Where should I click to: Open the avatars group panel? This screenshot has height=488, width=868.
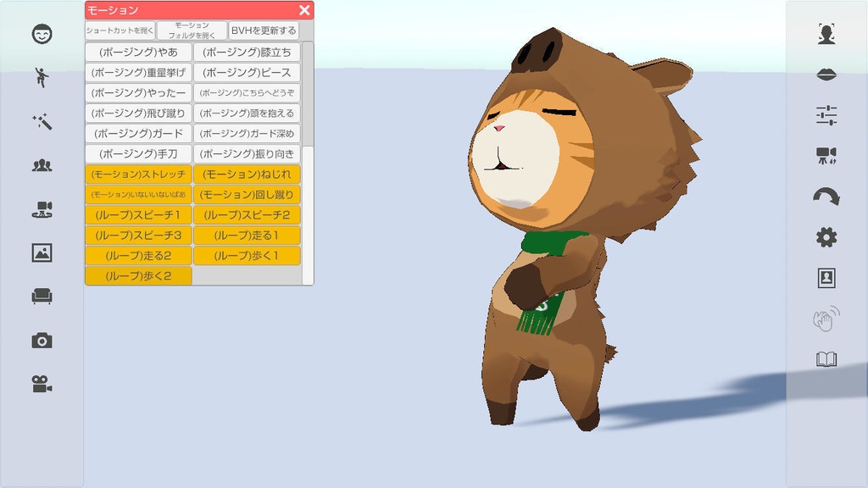tap(40, 166)
